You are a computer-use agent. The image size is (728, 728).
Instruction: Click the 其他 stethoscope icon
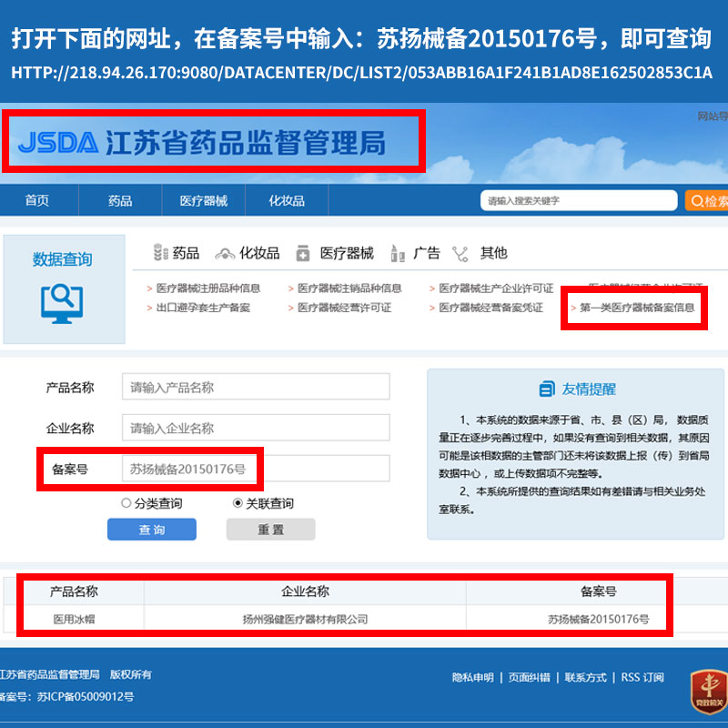pyautogui.click(x=460, y=254)
